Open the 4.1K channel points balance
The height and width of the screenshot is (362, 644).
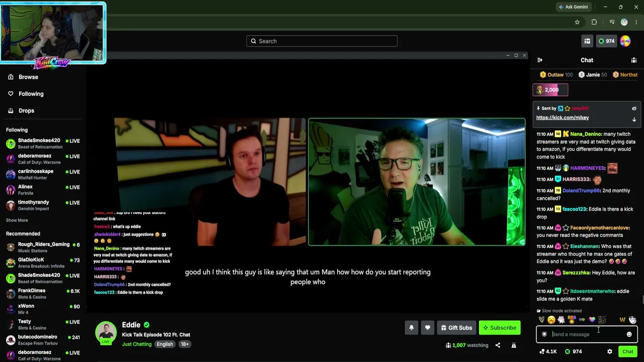click(547, 351)
